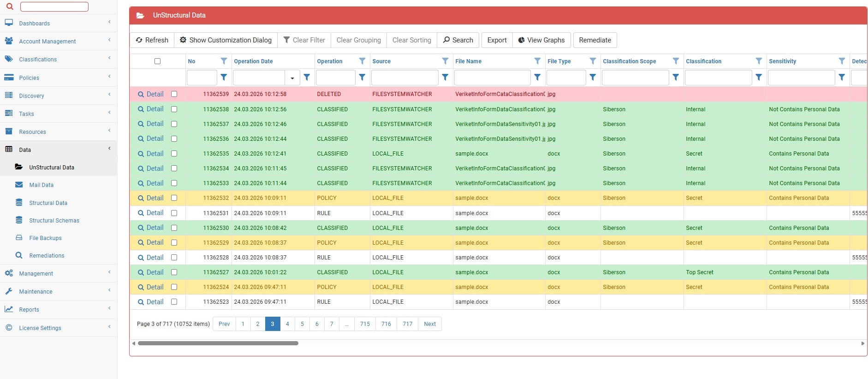The image size is (868, 379).
Task: Open Structural Data in the sidebar
Action: click(48, 203)
